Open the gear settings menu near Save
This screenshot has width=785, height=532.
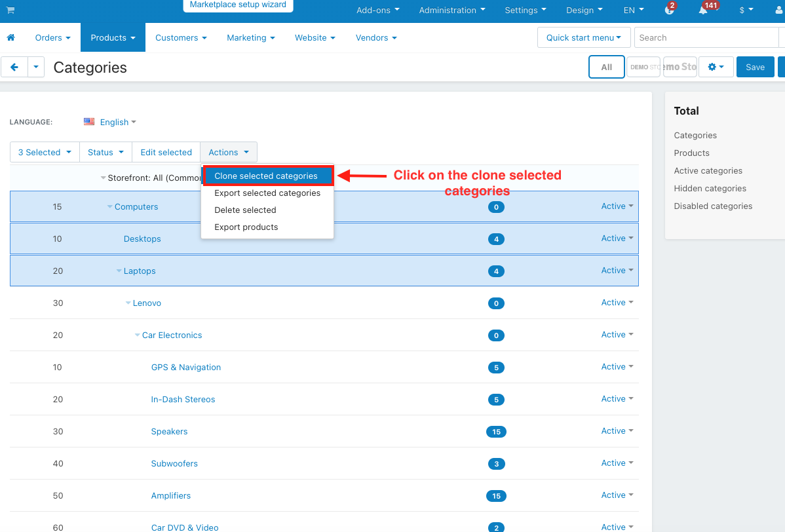click(x=716, y=67)
